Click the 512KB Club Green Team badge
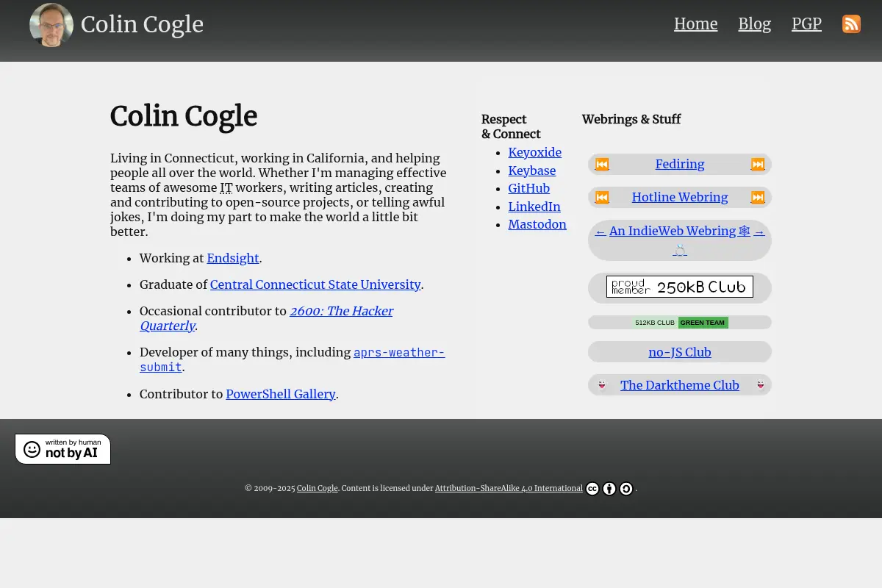Viewport: 882px width, 588px height. point(680,323)
